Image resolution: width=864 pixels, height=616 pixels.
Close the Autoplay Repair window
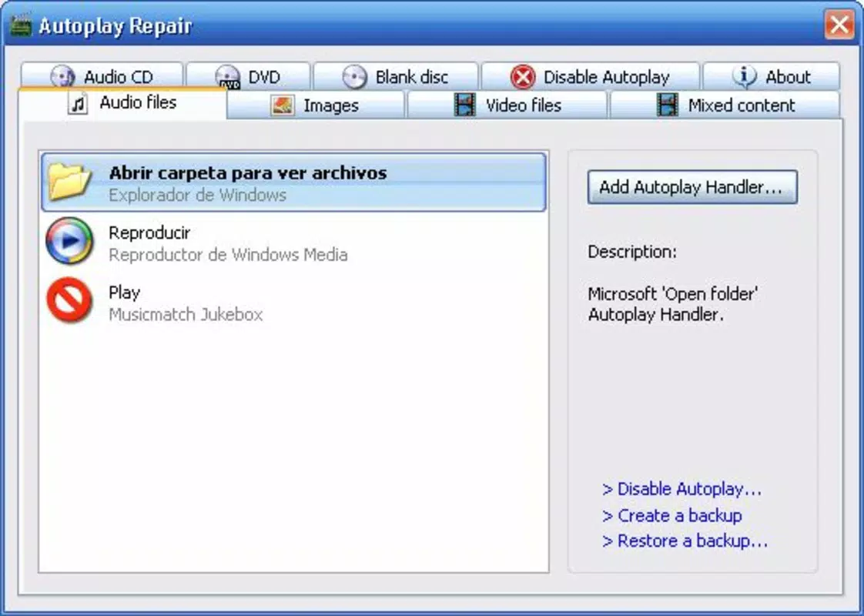[839, 25]
